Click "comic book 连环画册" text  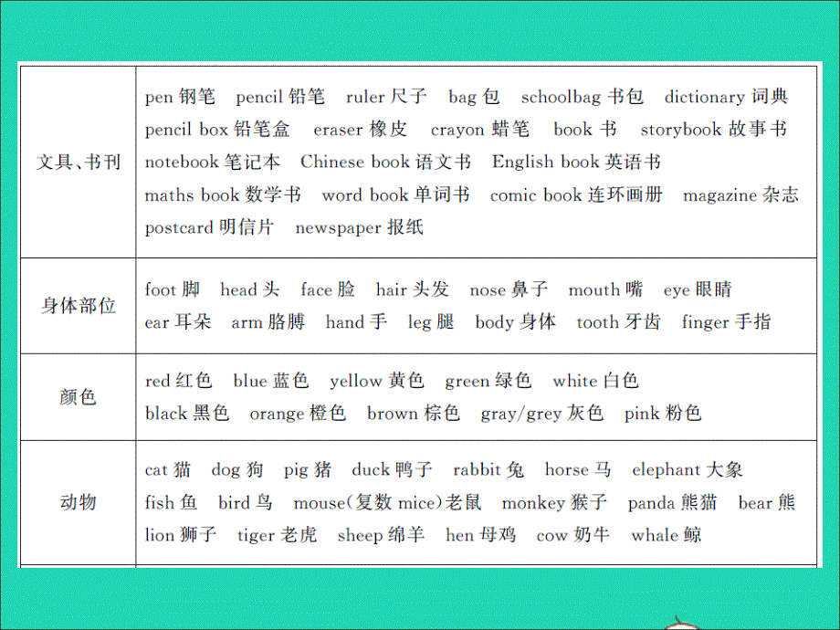575,194
